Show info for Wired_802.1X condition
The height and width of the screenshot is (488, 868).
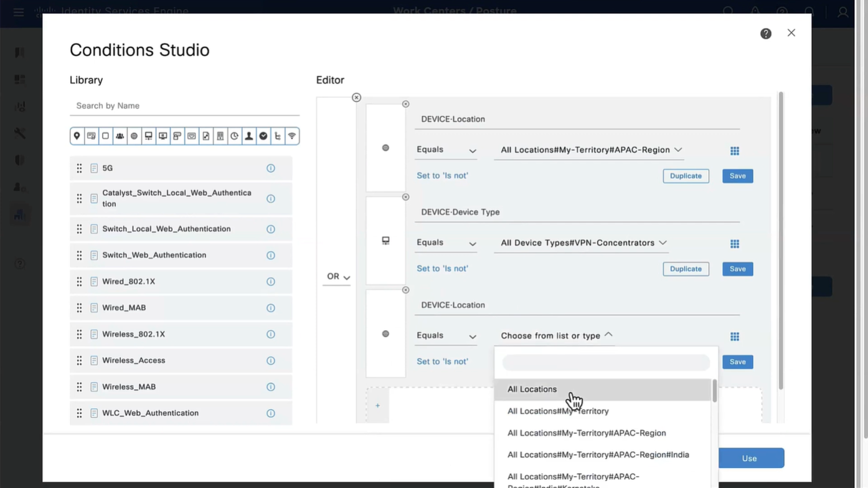click(x=270, y=282)
